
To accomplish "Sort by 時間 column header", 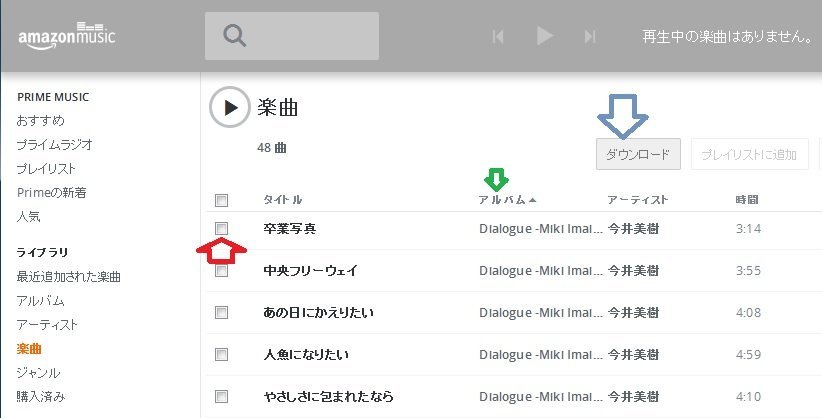I will [x=747, y=200].
